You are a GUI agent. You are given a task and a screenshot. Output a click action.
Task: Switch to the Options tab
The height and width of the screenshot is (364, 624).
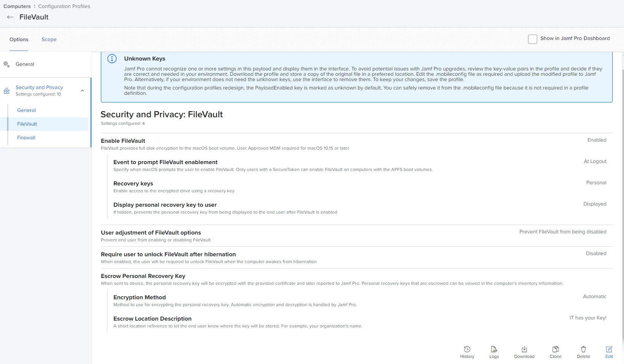pos(19,39)
